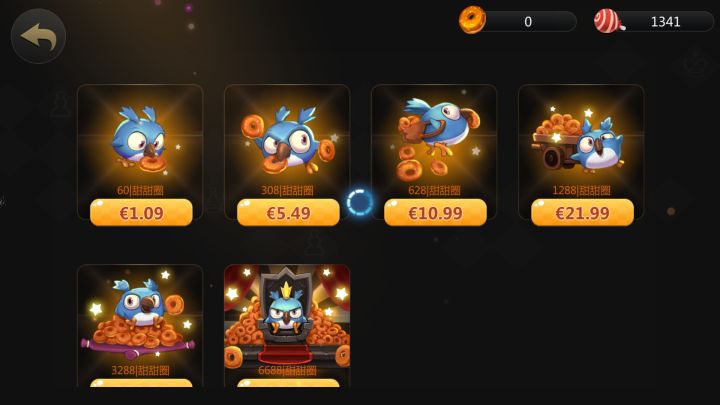Select the crowned bird on throne image

point(287,316)
